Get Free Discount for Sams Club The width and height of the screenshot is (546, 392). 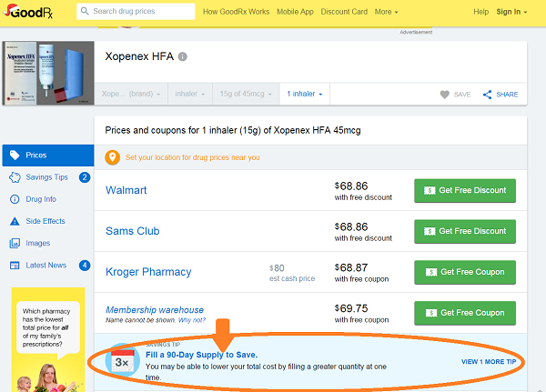click(465, 231)
